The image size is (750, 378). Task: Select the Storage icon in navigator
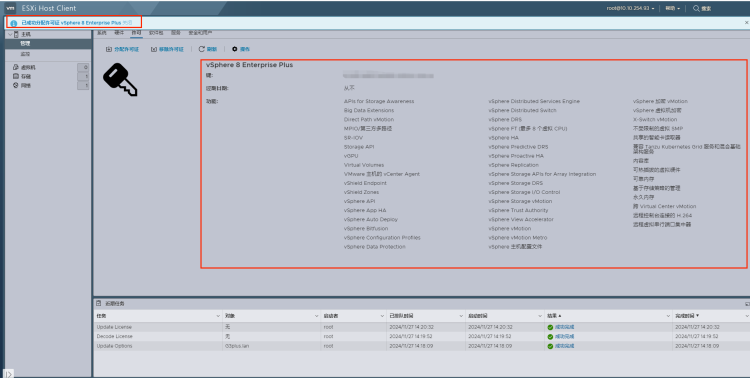(x=15, y=77)
